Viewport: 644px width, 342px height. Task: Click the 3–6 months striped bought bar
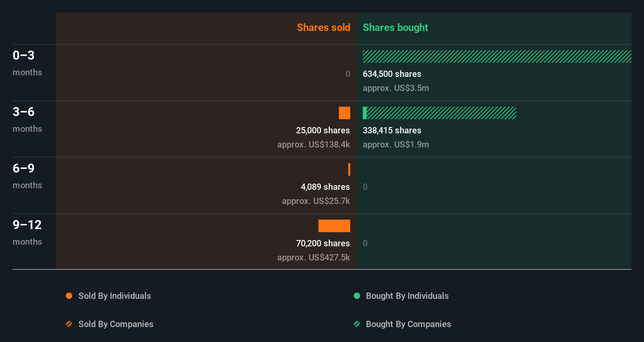(441, 113)
